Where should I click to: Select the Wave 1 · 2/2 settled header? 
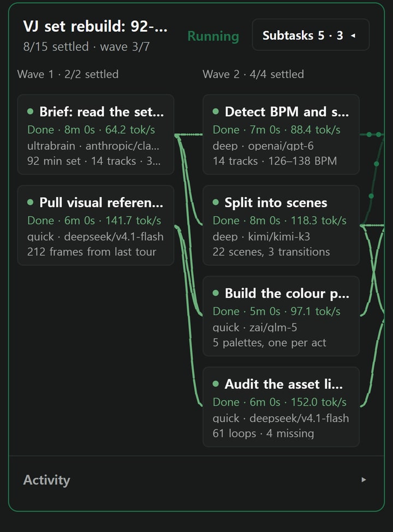[68, 74]
